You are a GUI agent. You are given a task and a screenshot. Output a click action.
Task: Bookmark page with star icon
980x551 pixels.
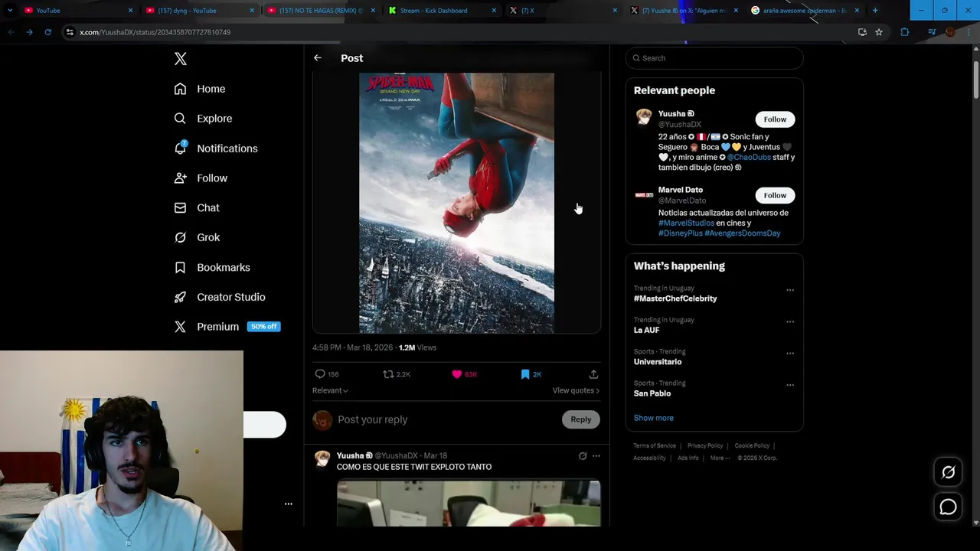click(879, 32)
